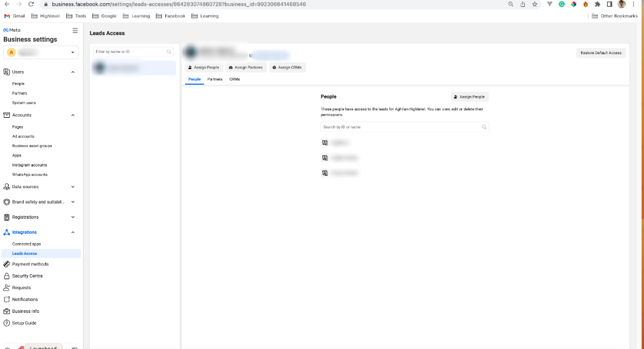Collapse the Users section
Viewport: 644px width, 349px height.
point(73,72)
